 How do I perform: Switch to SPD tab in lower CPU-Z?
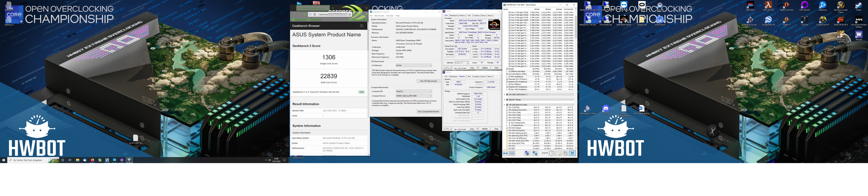click(469, 76)
